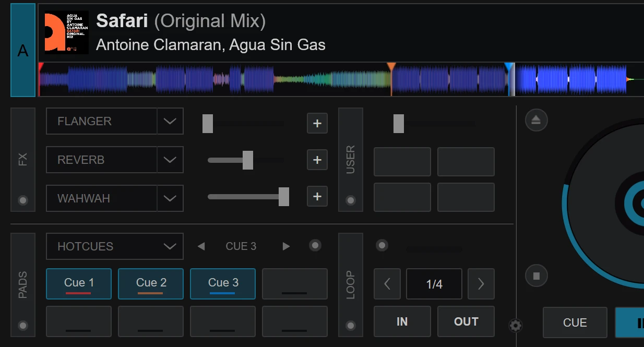
Task: Click the PADS panel strip label
Action: pos(23,285)
